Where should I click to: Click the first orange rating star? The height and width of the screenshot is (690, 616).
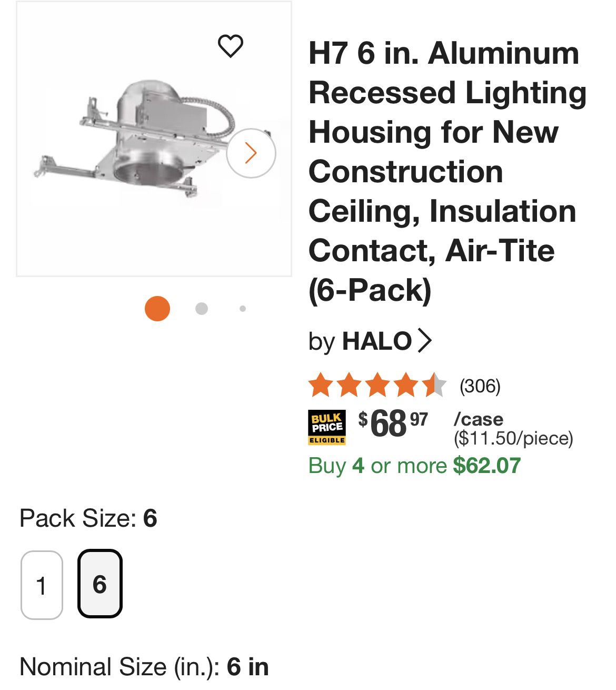320,385
